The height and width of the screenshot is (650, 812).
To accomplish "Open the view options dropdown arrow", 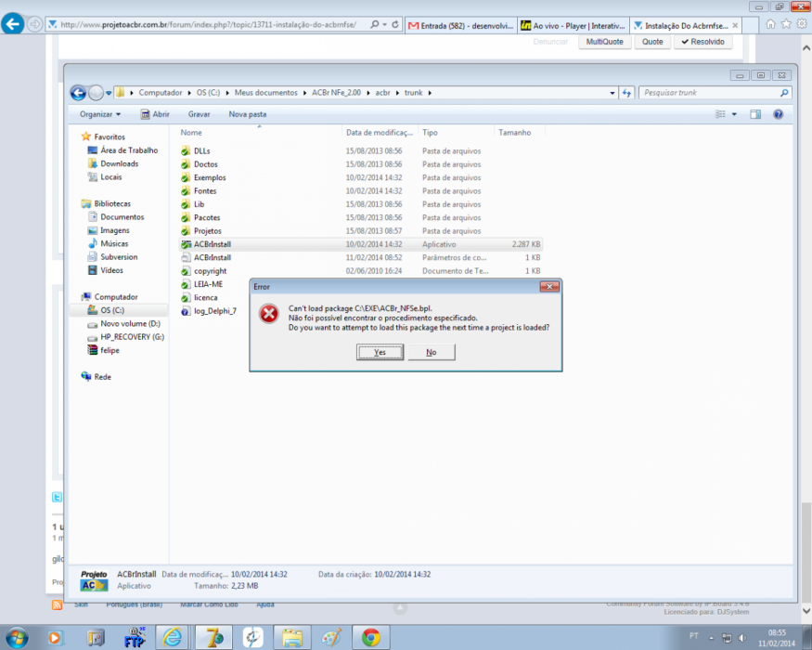I will 734,114.
